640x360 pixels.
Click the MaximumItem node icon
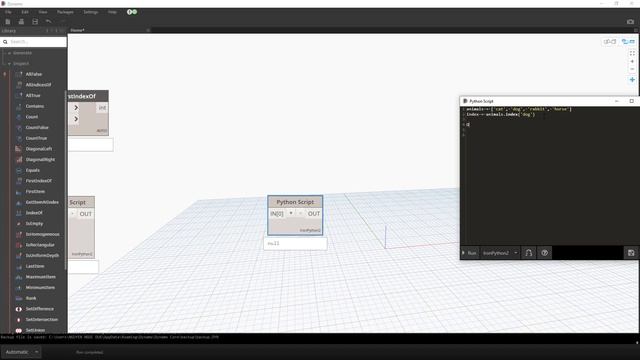click(19, 277)
